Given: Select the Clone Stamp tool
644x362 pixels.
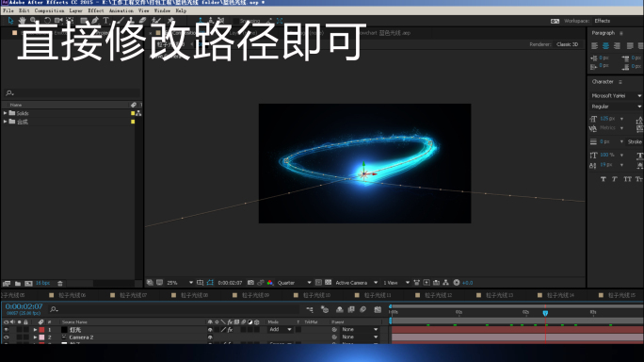Looking at the screenshot, I should pos(131,20).
